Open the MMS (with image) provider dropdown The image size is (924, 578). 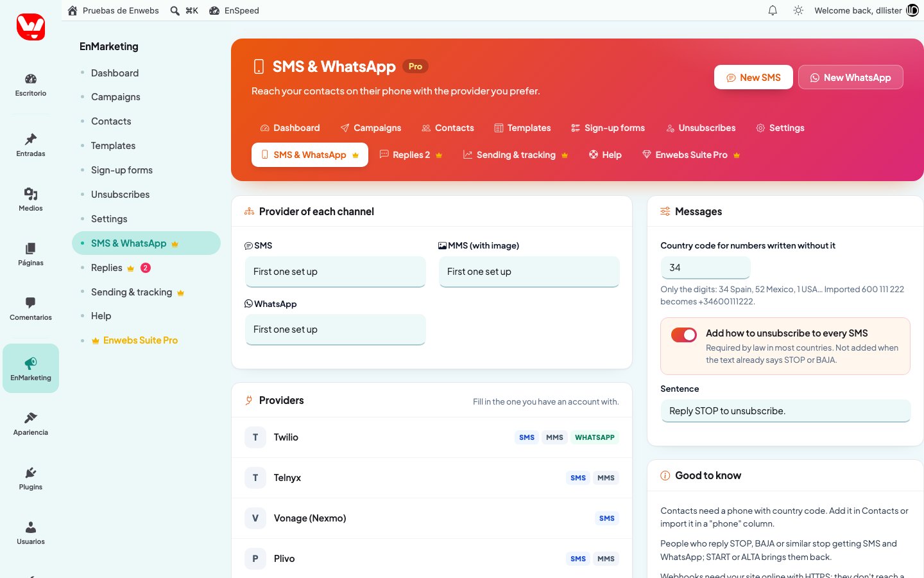click(529, 272)
